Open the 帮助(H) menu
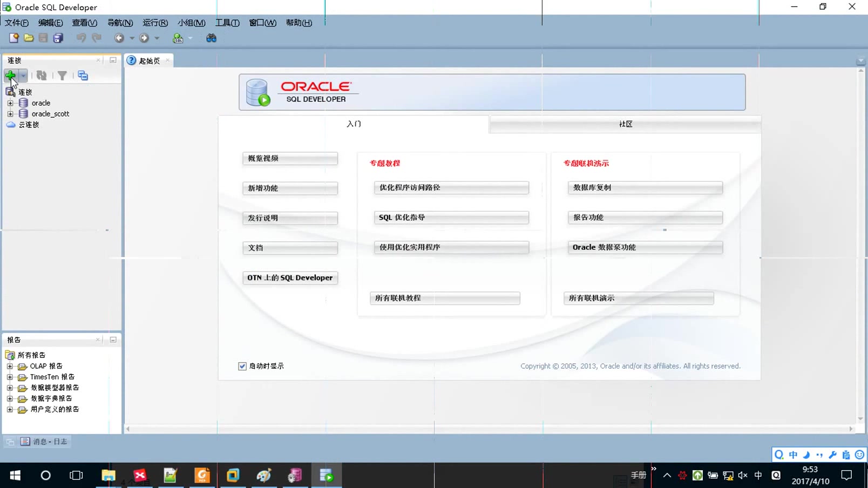The image size is (868, 488). [x=299, y=23]
